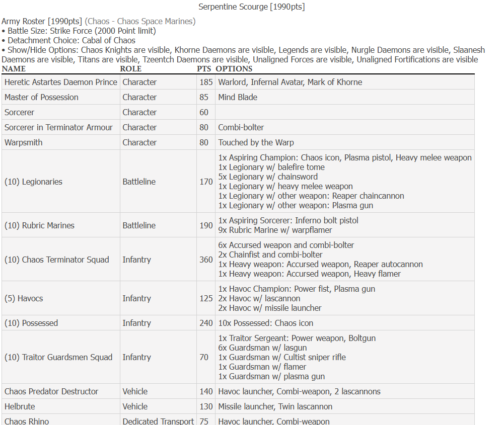Select the 'Chaos Rhino' unit name

click(x=27, y=421)
